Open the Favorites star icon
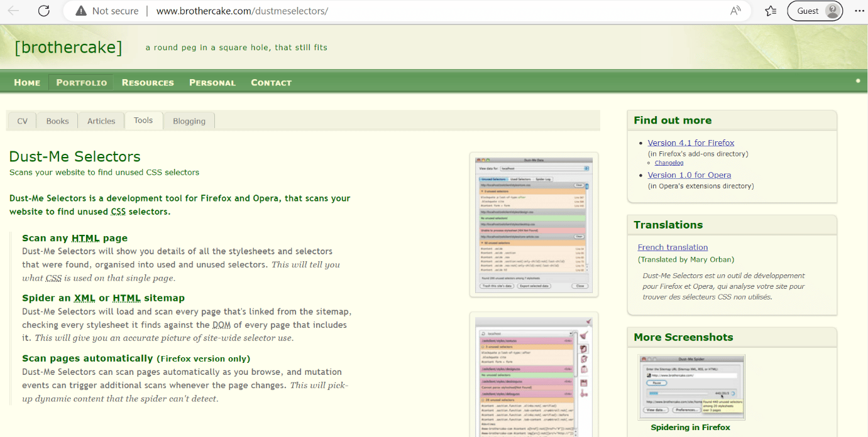 [771, 11]
